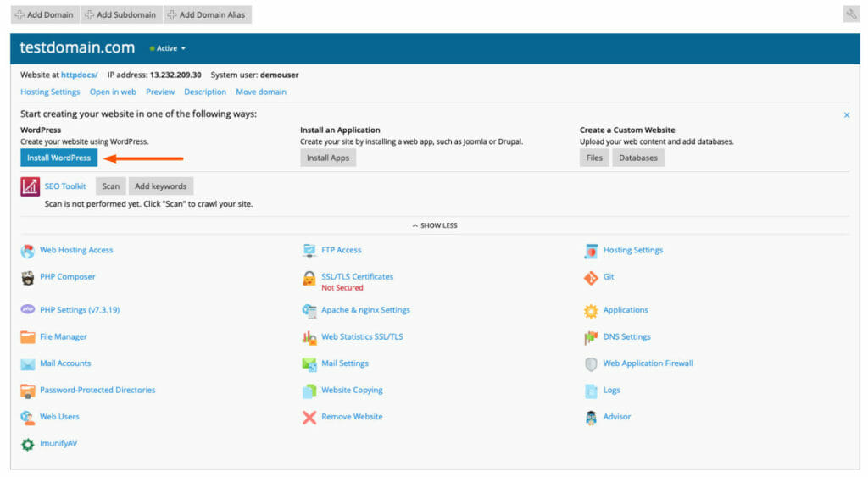This screenshot has height=477, width=868.
Task: Click the PHP Settings icon
Action: click(28, 309)
